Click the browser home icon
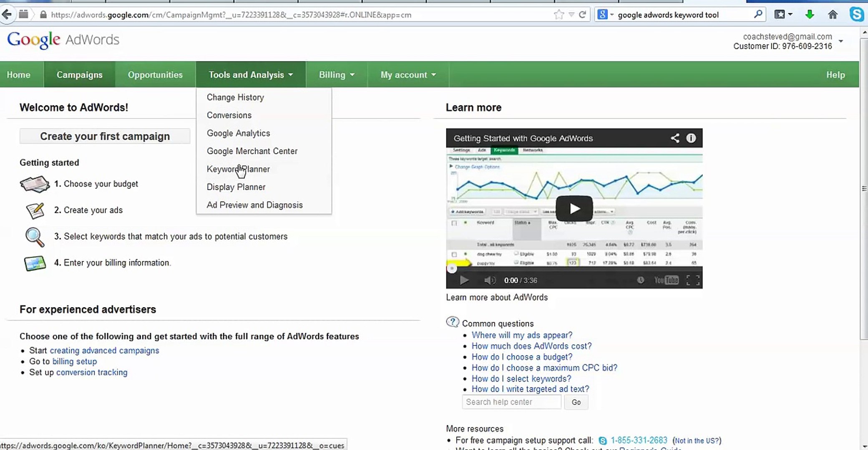Viewport: 868px width, 450px height. [833, 15]
